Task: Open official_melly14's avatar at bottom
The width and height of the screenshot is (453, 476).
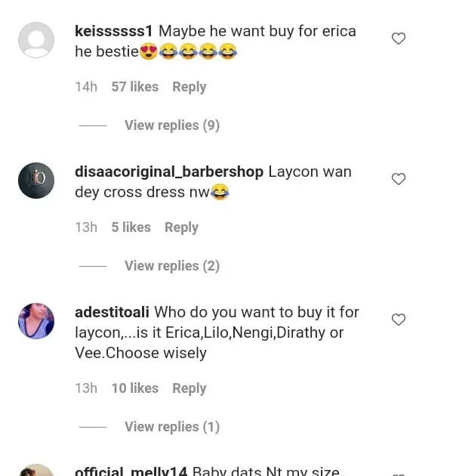Action: [x=36, y=471]
